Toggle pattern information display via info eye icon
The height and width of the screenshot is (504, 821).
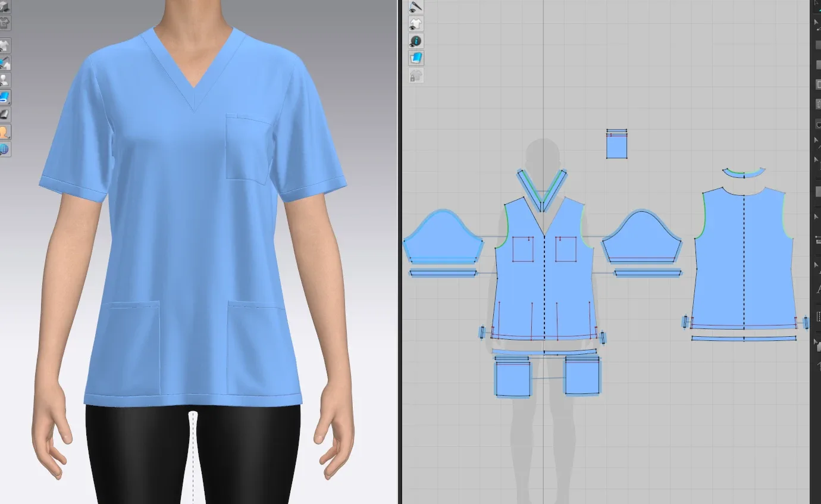pyautogui.click(x=416, y=40)
